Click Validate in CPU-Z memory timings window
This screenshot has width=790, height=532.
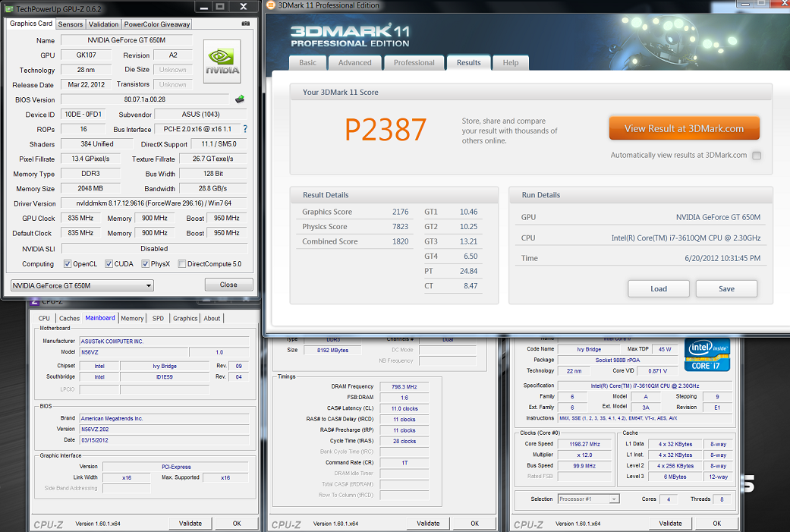coord(428,524)
